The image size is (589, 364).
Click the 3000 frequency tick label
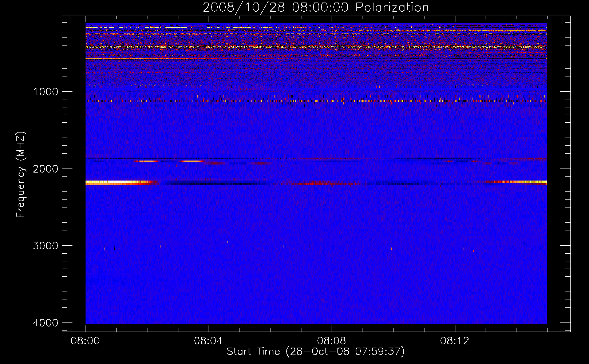coord(46,246)
